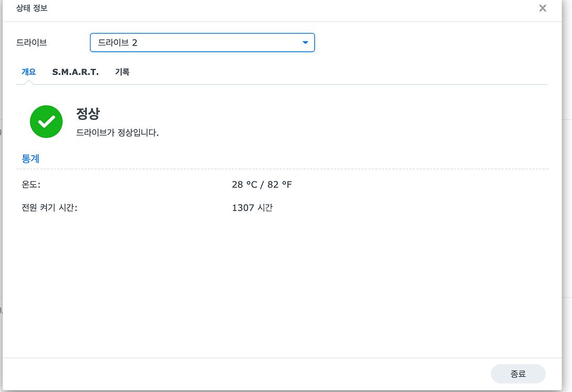Click the 정상 status heading
Viewport: 572px width, 392px height.
pyautogui.click(x=88, y=113)
